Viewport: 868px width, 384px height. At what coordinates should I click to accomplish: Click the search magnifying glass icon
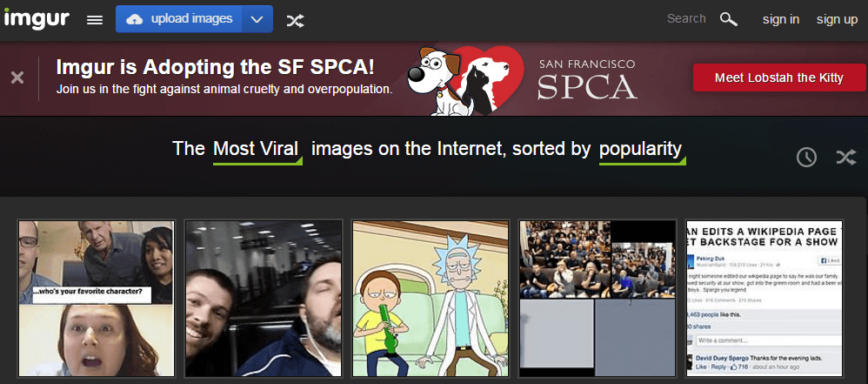tap(729, 19)
